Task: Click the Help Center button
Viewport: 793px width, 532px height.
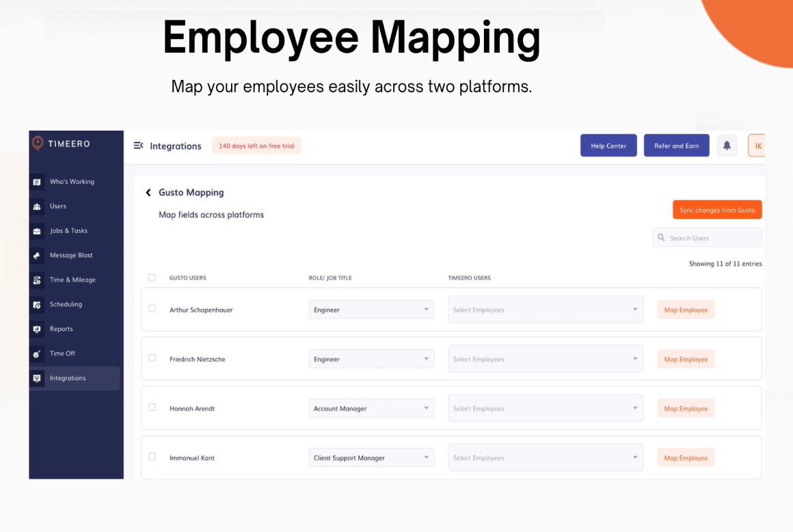Action: coord(608,146)
